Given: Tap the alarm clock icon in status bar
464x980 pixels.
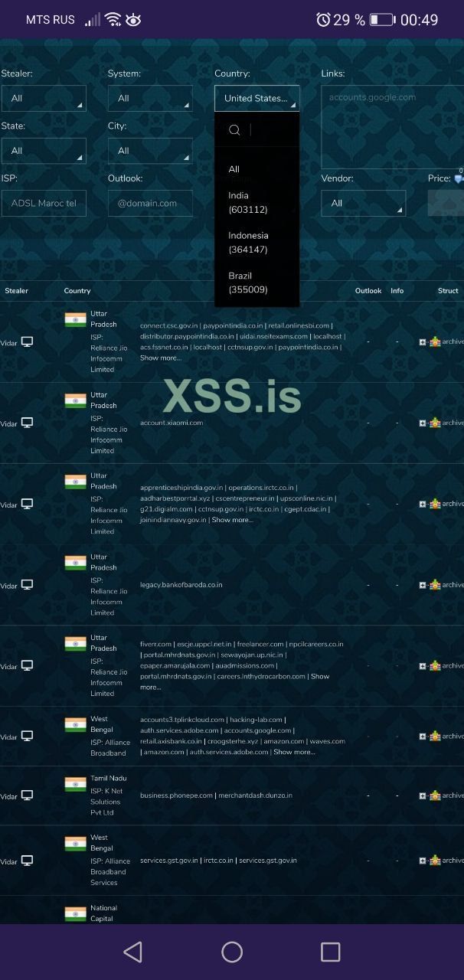Looking at the screenshot, I should point(323,19).
